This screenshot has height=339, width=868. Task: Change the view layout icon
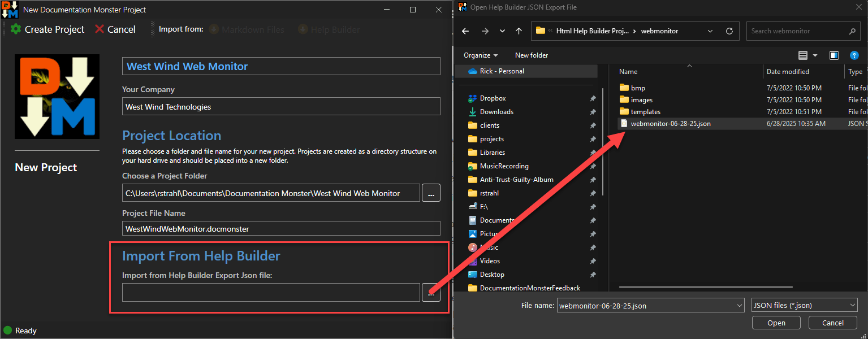[803, 55]
